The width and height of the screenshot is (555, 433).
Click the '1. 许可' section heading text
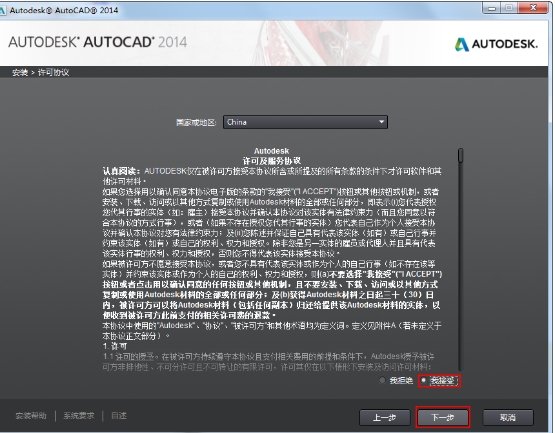115,346
